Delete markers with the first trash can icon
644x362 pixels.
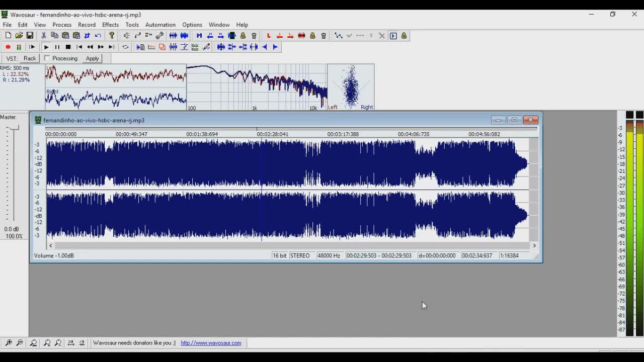click(254, 36)
